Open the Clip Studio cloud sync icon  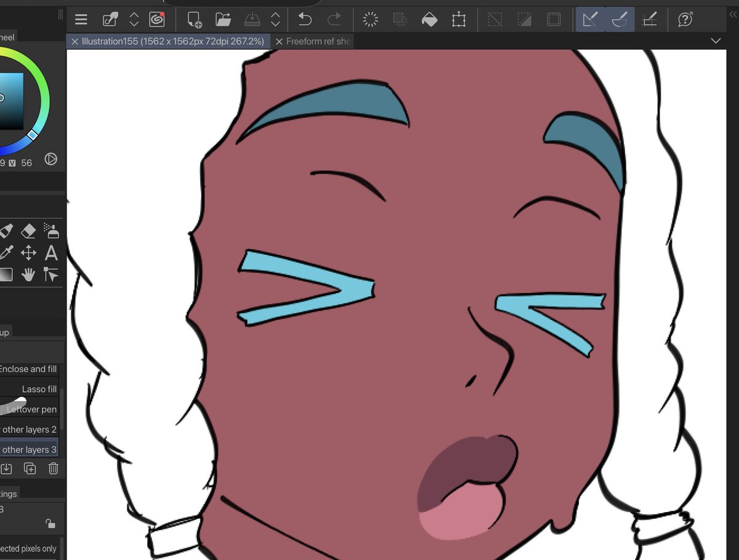click(x=157, y=20)
